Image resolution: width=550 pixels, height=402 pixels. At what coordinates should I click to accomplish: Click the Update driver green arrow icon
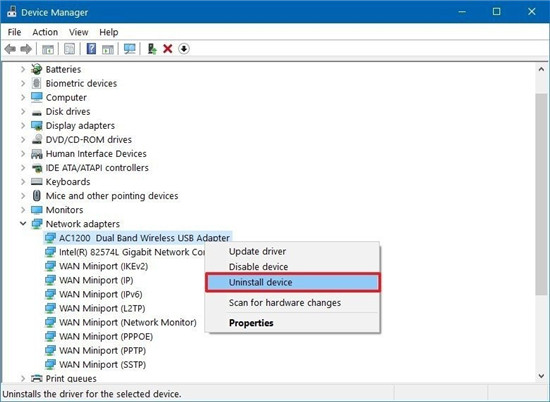[x=152, y=49]
